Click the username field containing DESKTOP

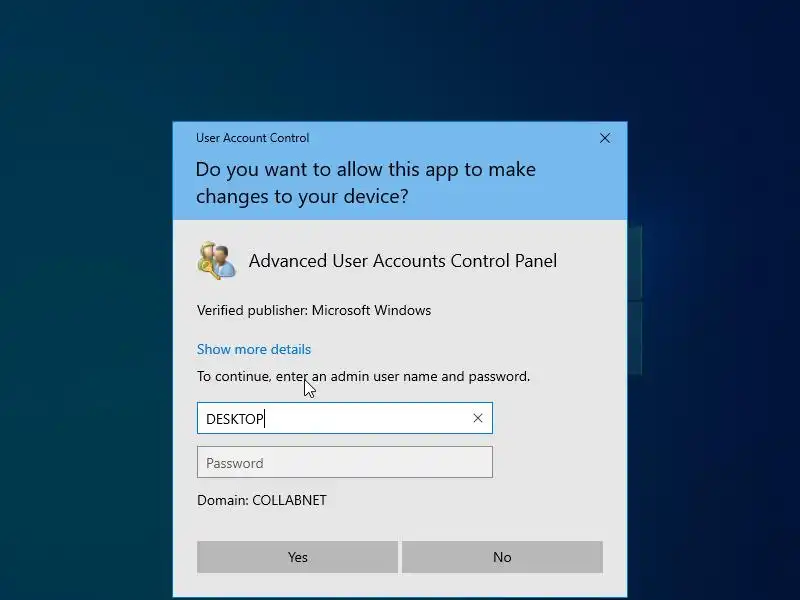[x=345, y=418]
